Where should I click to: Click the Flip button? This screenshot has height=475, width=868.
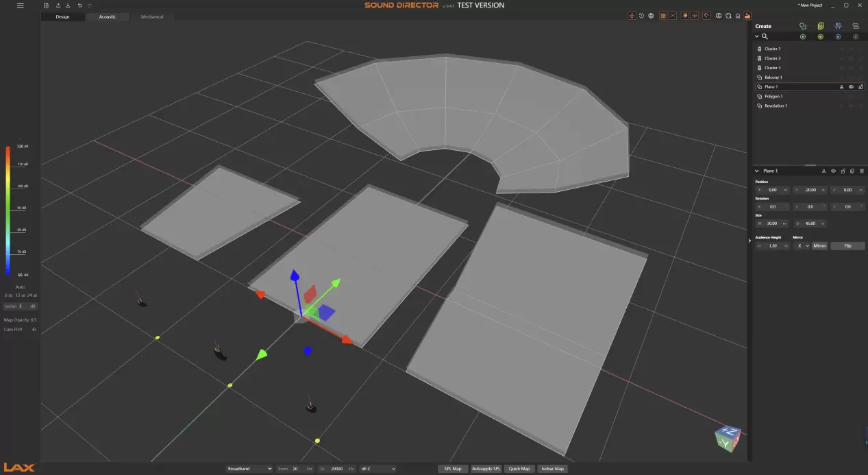(x=847, y=245)
